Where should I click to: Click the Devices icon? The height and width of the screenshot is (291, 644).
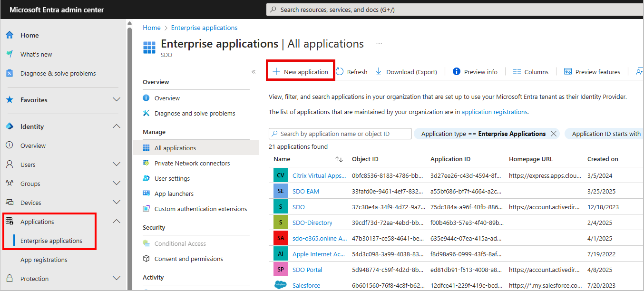pyautogui.click(x=10, y=203)
